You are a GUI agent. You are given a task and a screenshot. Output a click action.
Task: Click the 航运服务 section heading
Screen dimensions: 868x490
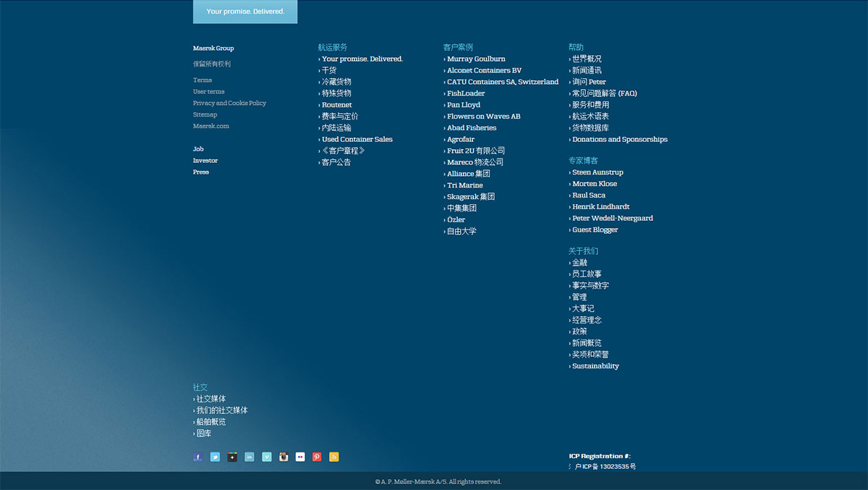point(333,47)
